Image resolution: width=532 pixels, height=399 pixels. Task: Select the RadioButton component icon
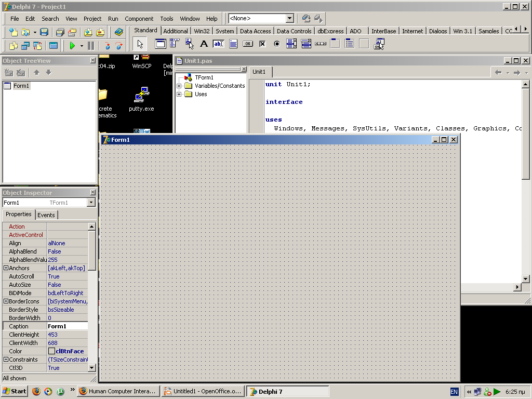tap(277, 44)
